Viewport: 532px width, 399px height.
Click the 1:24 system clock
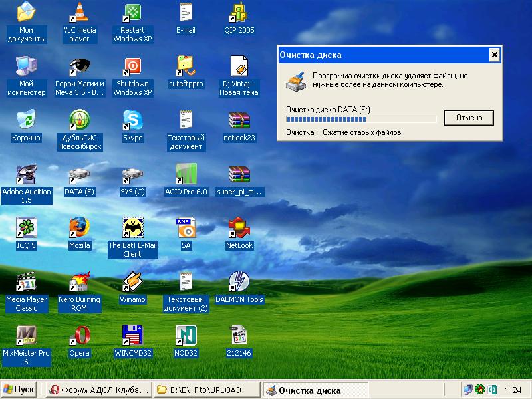click(513, 390)
